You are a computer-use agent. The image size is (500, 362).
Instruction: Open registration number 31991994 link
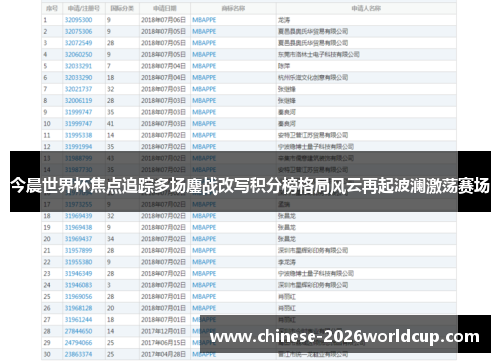click(78, 147)
